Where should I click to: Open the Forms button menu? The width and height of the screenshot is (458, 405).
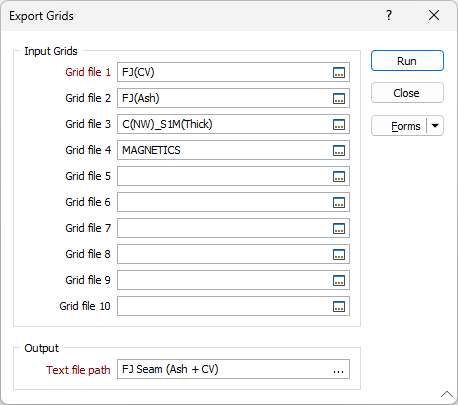(x=399, y=126)
